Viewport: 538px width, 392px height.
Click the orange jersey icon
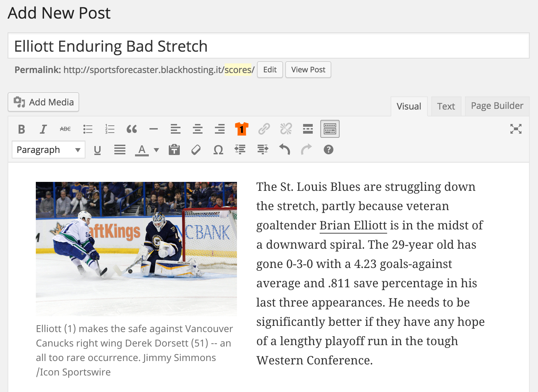pyautogui.click(x=242, y=129)
